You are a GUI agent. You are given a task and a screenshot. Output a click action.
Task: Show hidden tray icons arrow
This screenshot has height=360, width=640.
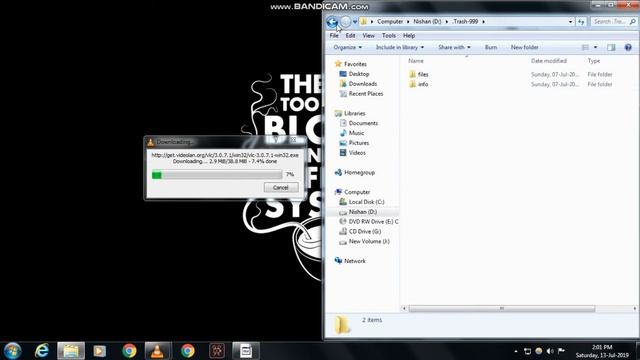(516, 351)
